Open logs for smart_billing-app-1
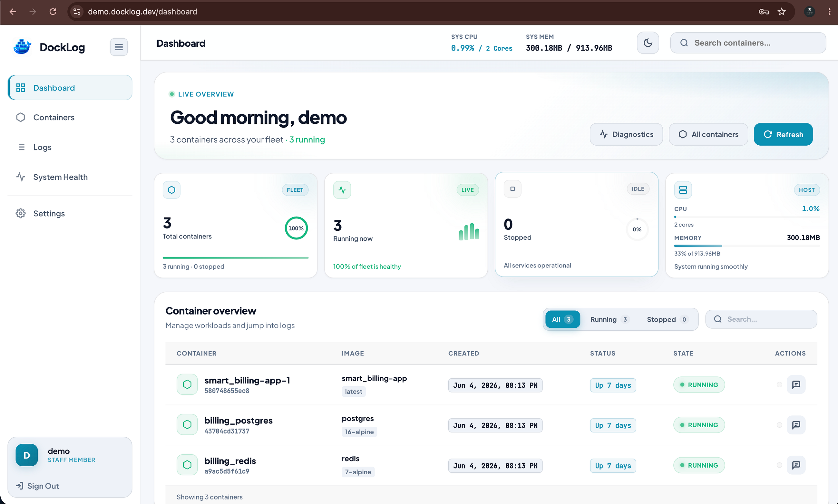 coord(796,384)
